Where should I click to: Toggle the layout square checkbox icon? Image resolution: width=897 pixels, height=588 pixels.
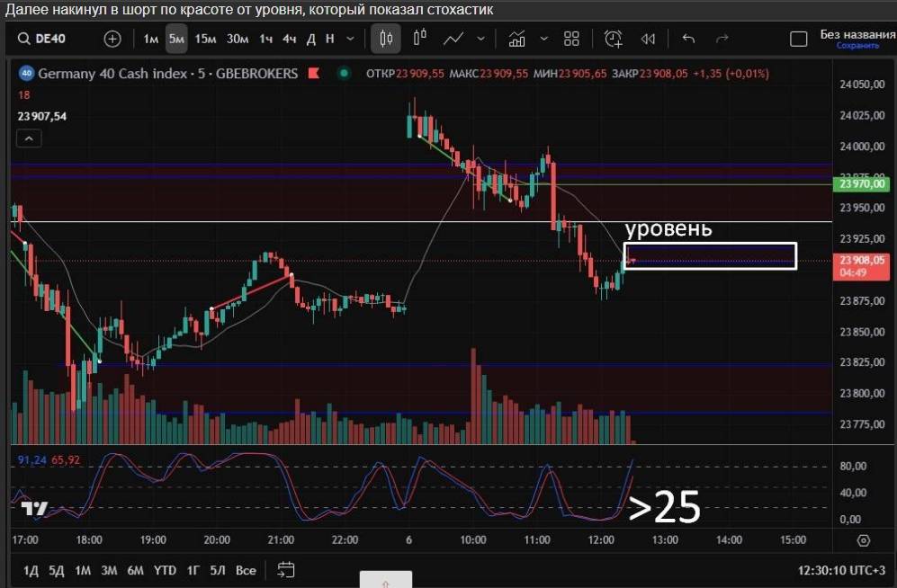[x=798, y=39]
